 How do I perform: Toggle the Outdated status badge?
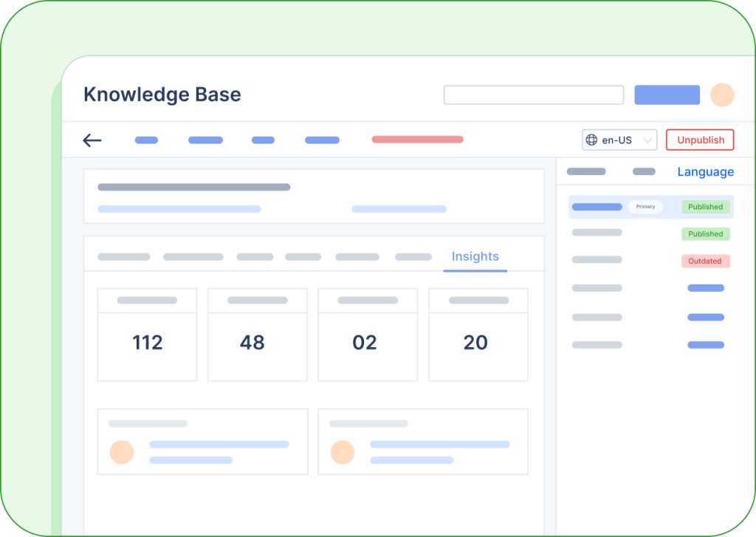tap(705, 260)
